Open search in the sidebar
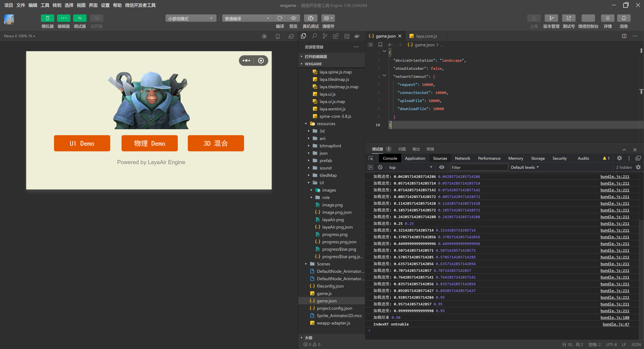The image size is (644, 349). coord(314,36)
